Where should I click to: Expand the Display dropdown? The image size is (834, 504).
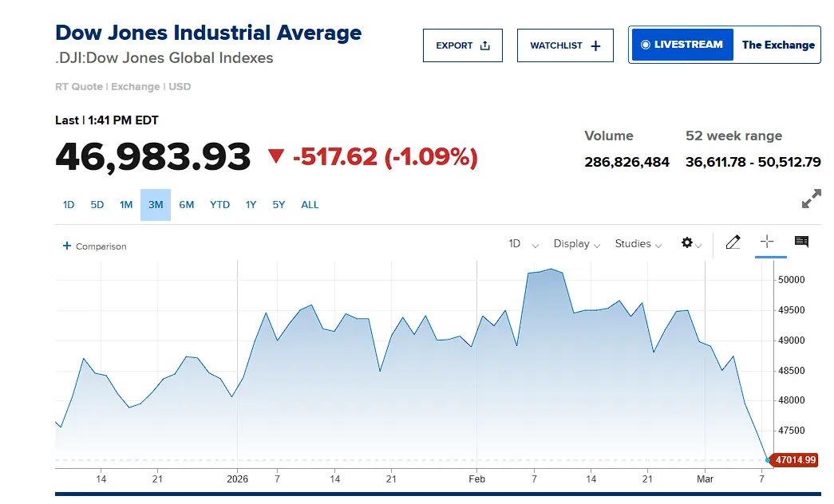click(576, 244)
